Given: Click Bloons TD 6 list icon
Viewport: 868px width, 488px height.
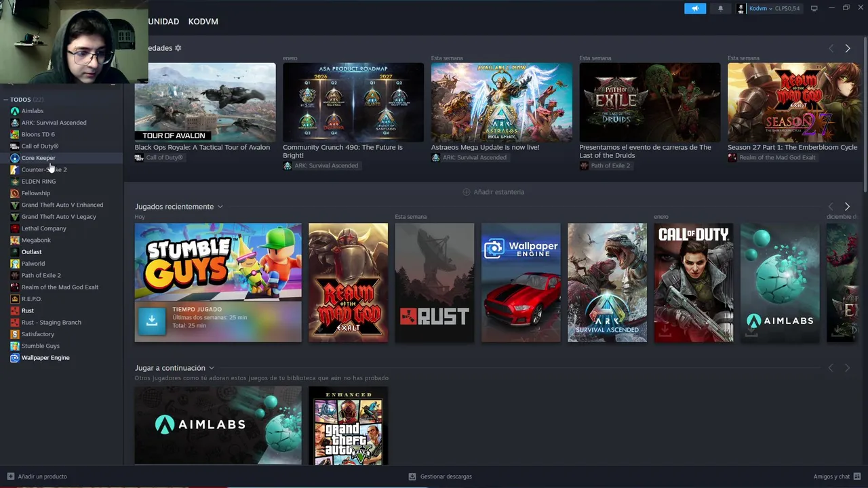Looking at the screenshot, I should (15, 134).
